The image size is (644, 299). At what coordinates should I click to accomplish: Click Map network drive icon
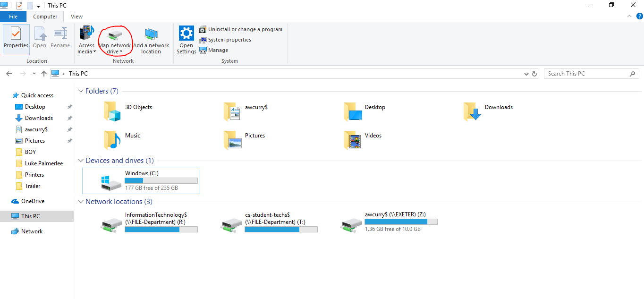(x=115, y=35)
